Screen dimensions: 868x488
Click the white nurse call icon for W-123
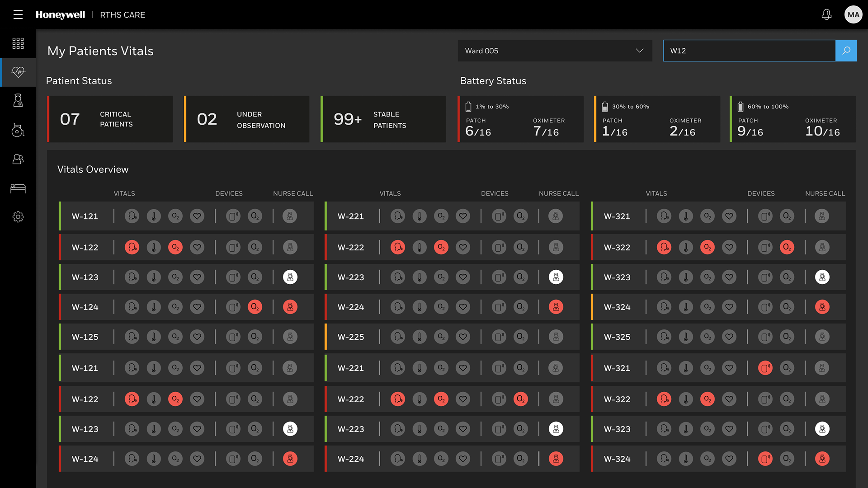pyautogui.click(x=290, y=277)
